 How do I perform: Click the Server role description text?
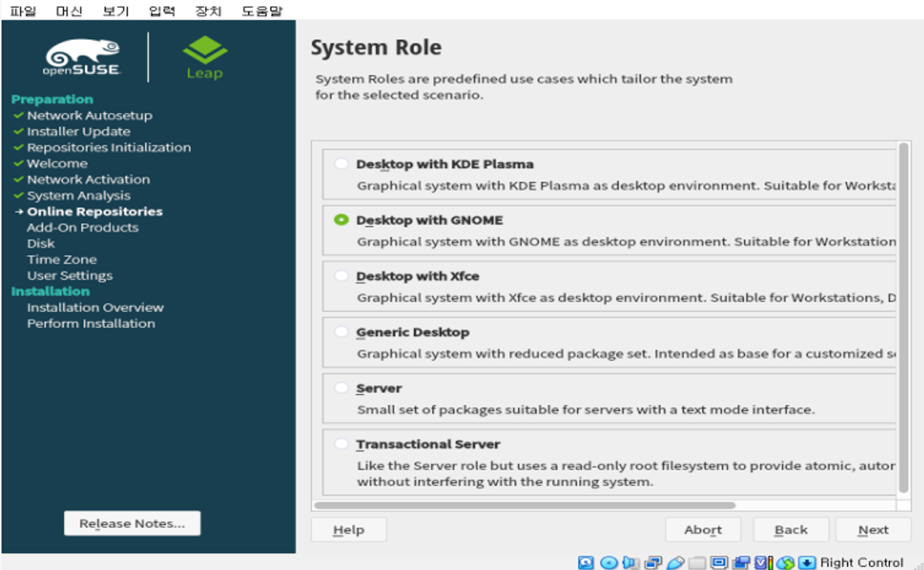[x=586, y=409]
